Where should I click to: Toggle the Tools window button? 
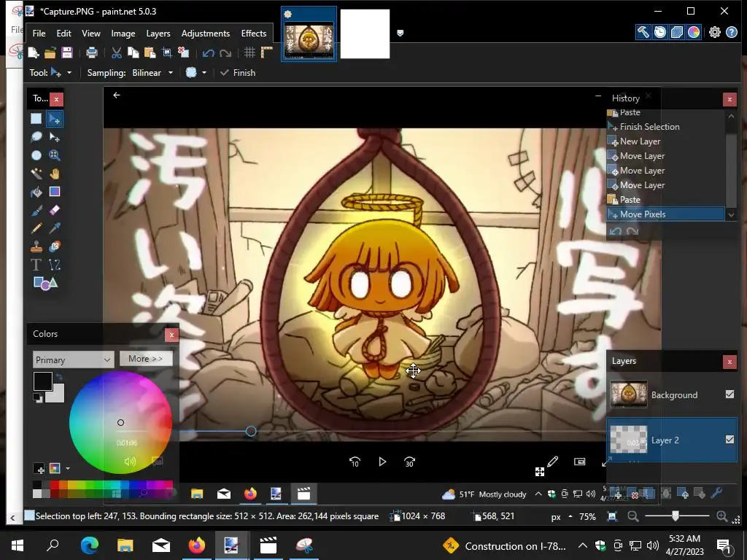tap(643, 32)
